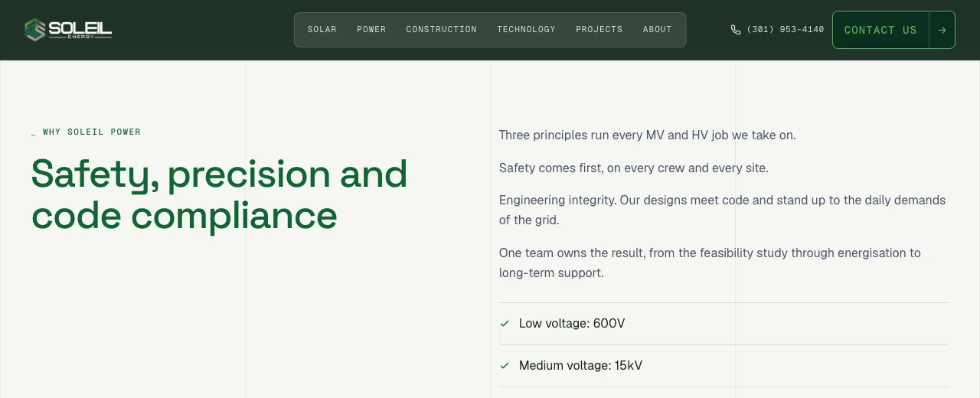Click the arrow icon on Contact Us
Image resolution: width=980 pixels, height=398 pixels.
tap(942, 30)
